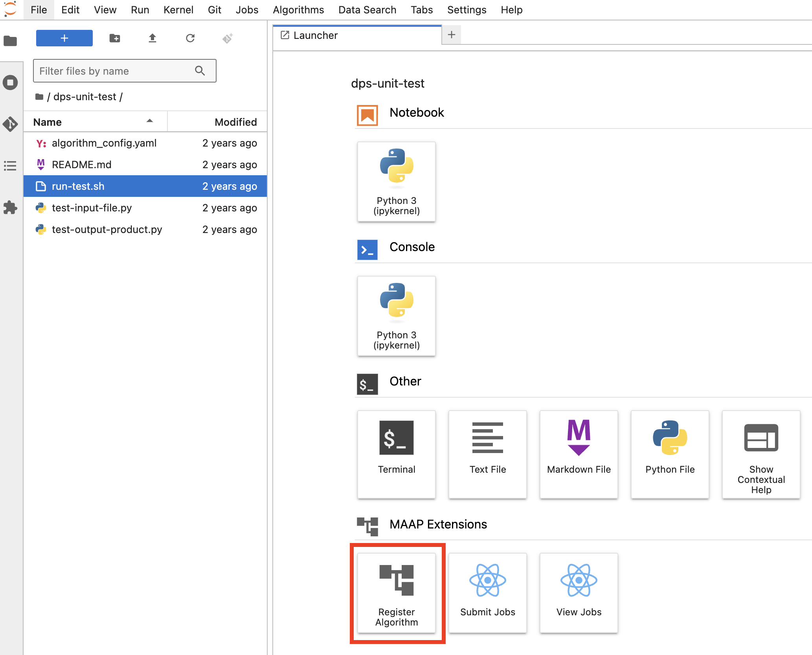Sort files by Name column
Image resolution: width=812 pixels, height=655 pixels.
96,122
